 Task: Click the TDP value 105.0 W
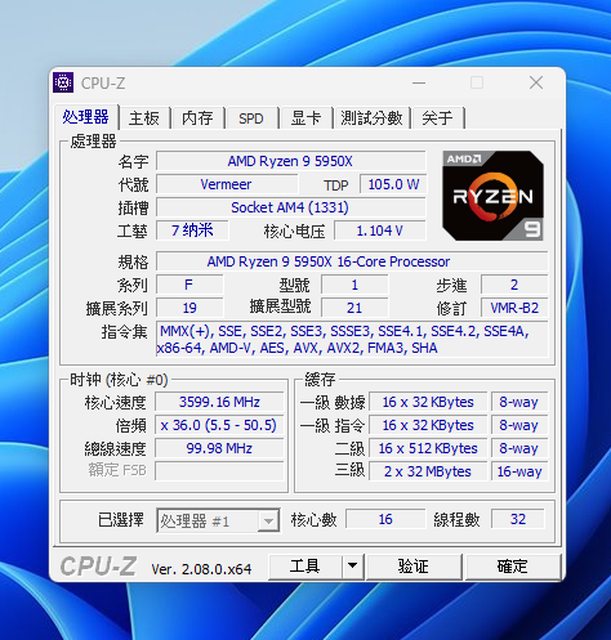393,184
